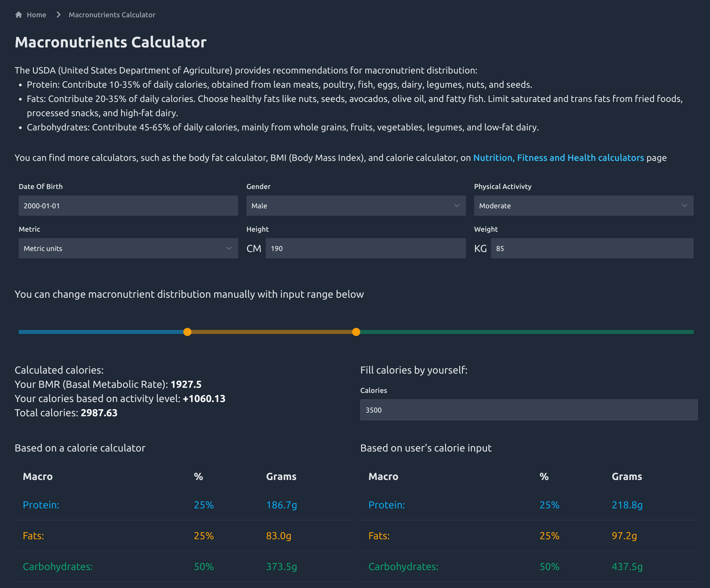Click the 83.0g fats grams cell
710x588 pixels.
pos(279,536)
